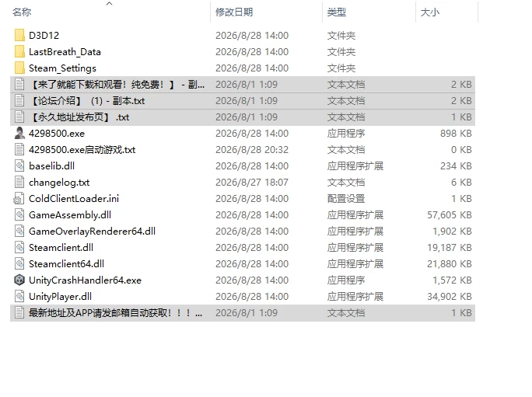Click the 19,187 KB size of Steamclient.dll

click(x=450, y=248)
